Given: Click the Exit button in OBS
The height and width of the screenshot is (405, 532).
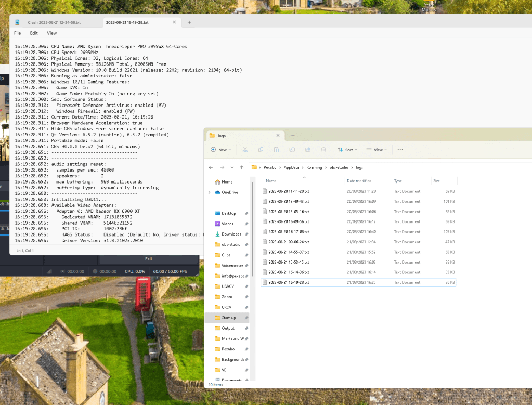Looking at the screenshot, I should pos(149,259).
